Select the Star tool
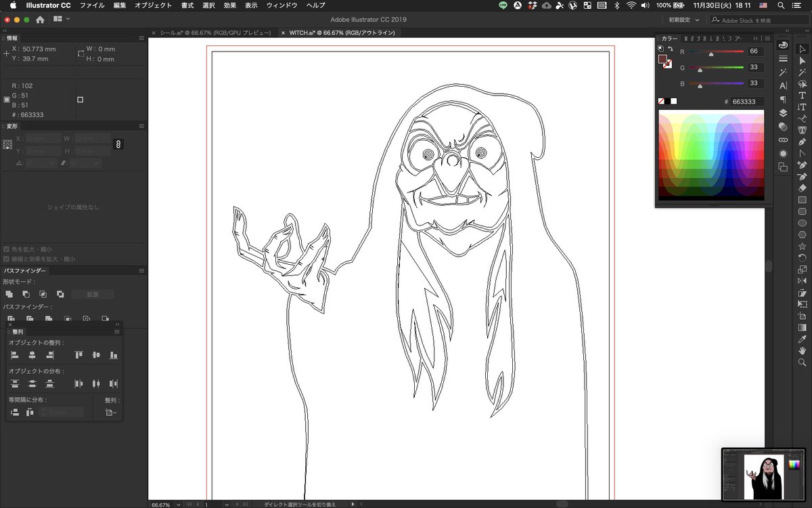The height and width of the screenshot is (508, 812). tap(802, 246)
